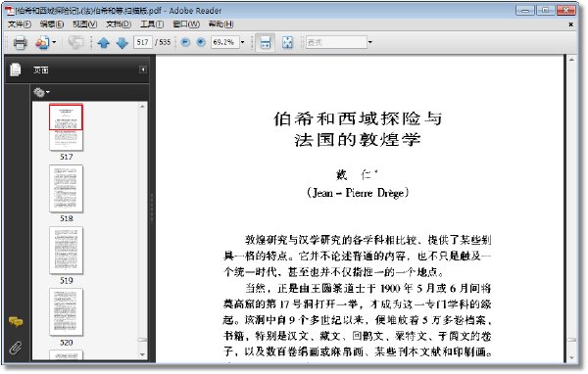Image resolution: width=588 pixels, height=374 pixels.
Task: Open the Attachments paperclip panel icon
Action: (x=16, y=349)
